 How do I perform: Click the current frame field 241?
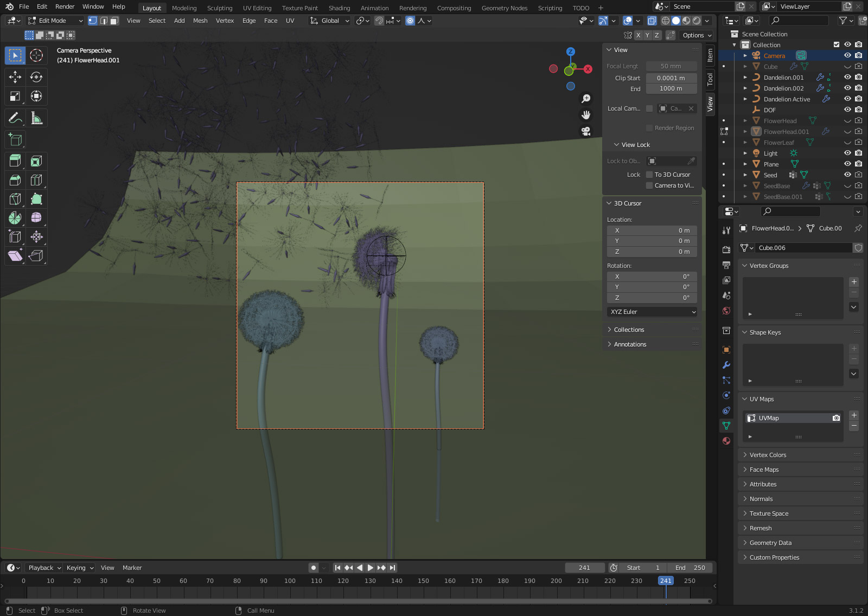[x=584, y=568]
